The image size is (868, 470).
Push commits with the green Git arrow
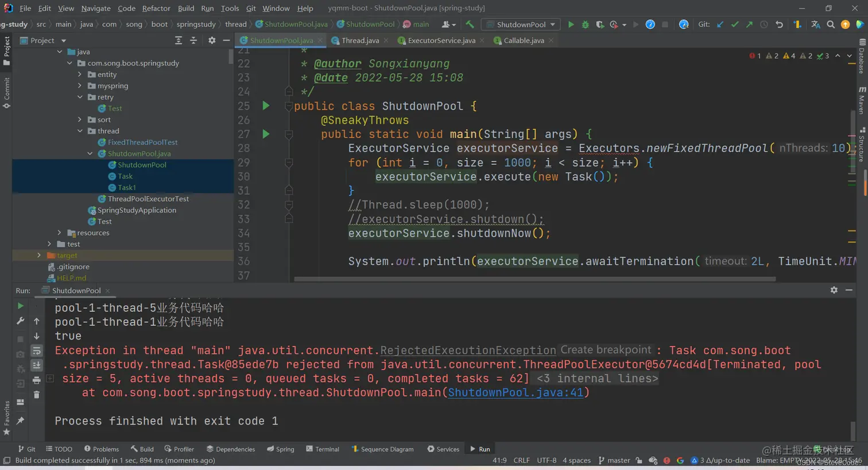pos(749,25)
